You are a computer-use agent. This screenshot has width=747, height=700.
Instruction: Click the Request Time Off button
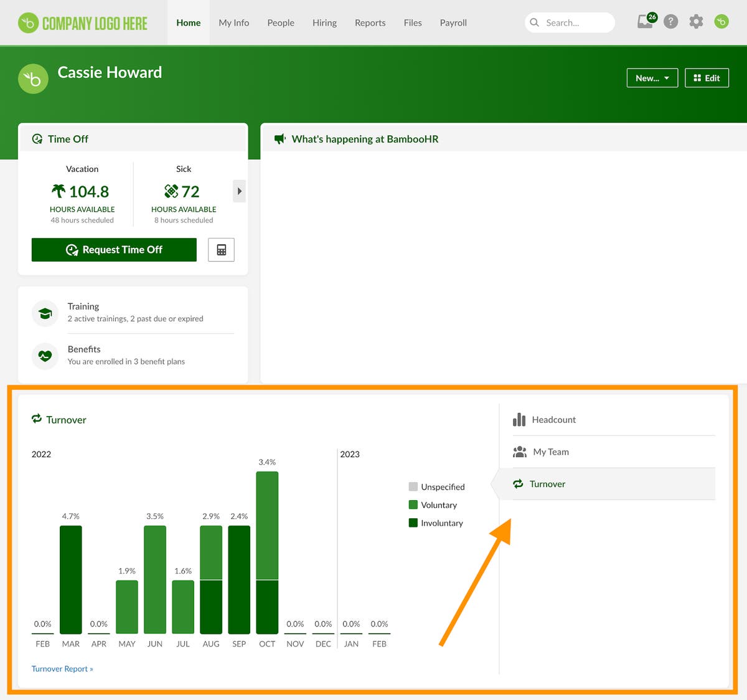coord(114,250)
